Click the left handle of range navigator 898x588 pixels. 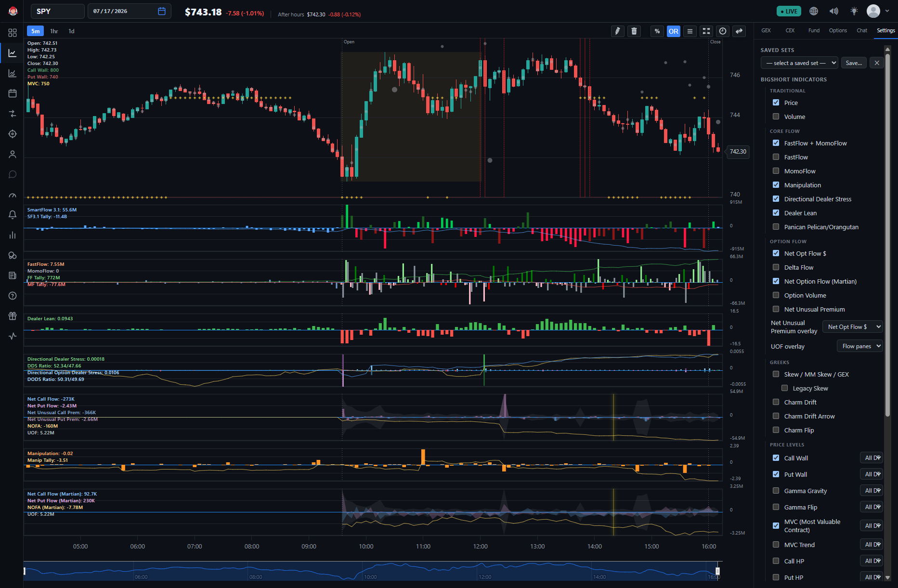tap(25, 571)
